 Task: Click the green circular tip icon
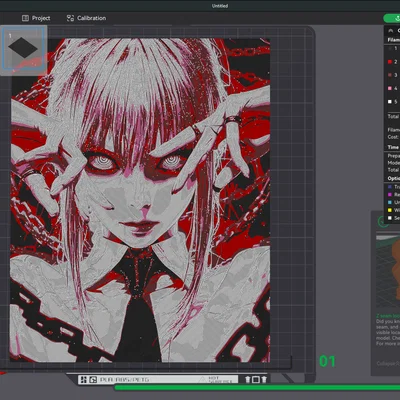pyautogui.click(x=383, y=221)
